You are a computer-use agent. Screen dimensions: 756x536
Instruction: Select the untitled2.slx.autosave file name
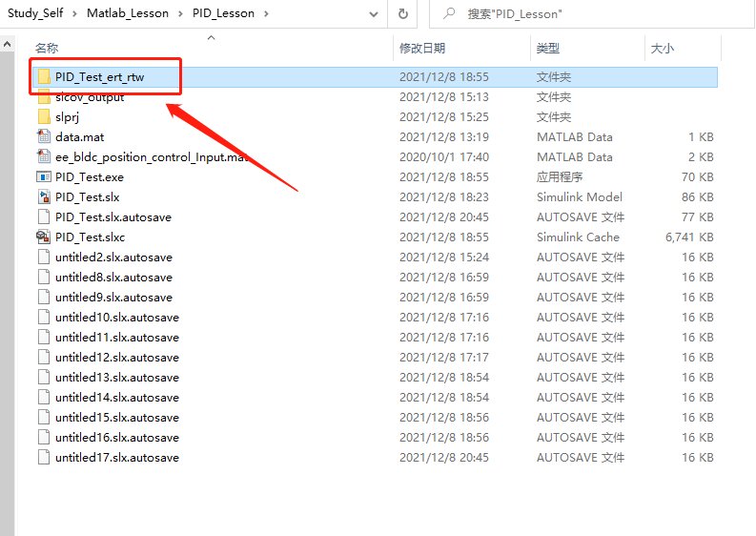113,258
